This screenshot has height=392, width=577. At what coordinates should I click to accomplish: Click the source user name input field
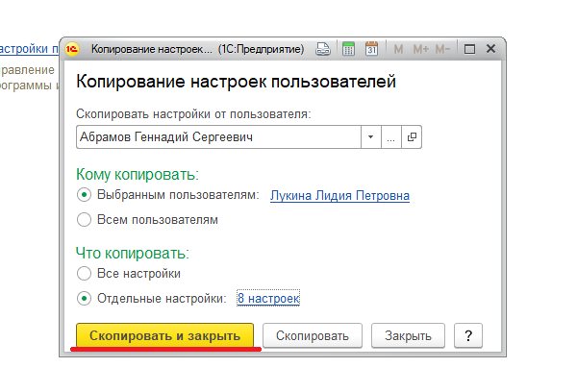pos(218,137)
